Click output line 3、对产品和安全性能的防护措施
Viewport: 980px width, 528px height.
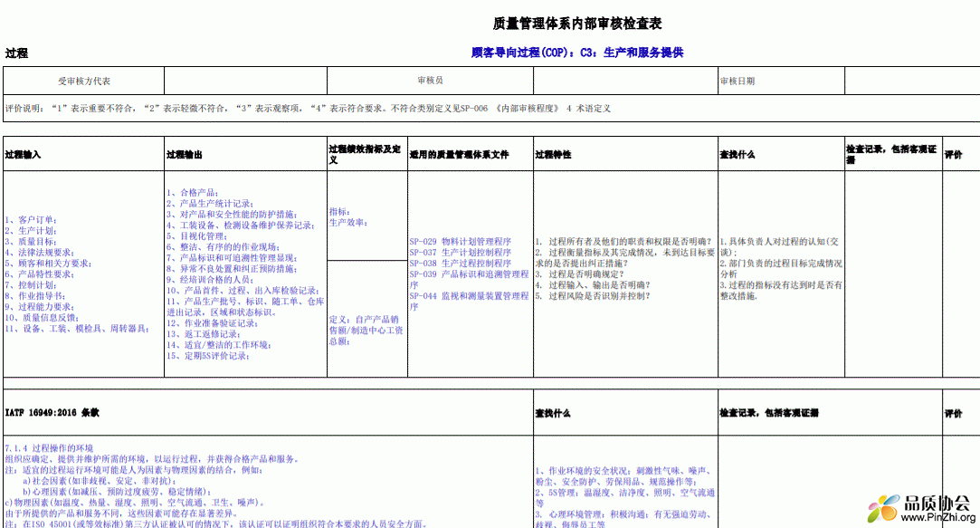232,215
